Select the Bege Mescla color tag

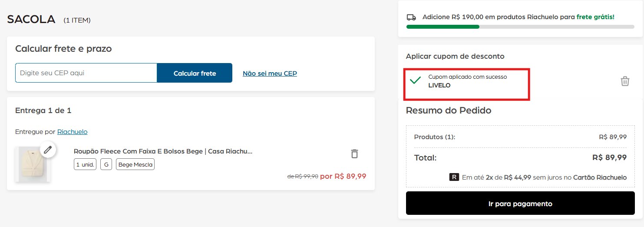point(135,164)
